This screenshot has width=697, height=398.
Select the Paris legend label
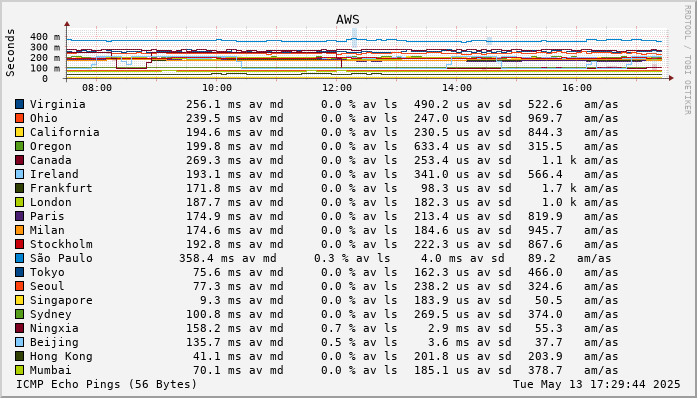pyautogui.click(x=47, y=216)
